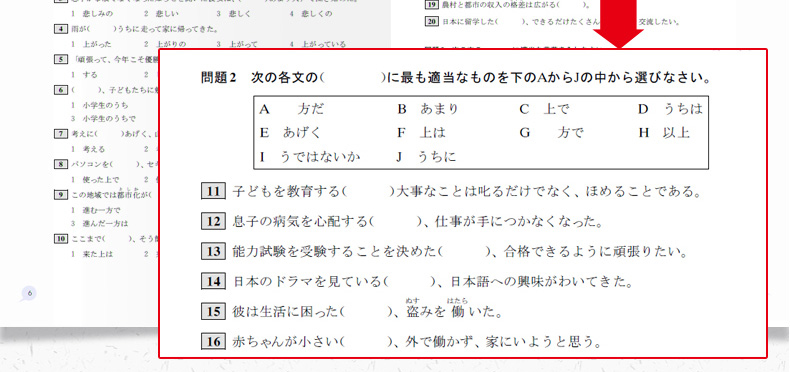Pick answer option 'B あまり'
The width and height of the screenshot is (790, 372).
tap(427, 109)
